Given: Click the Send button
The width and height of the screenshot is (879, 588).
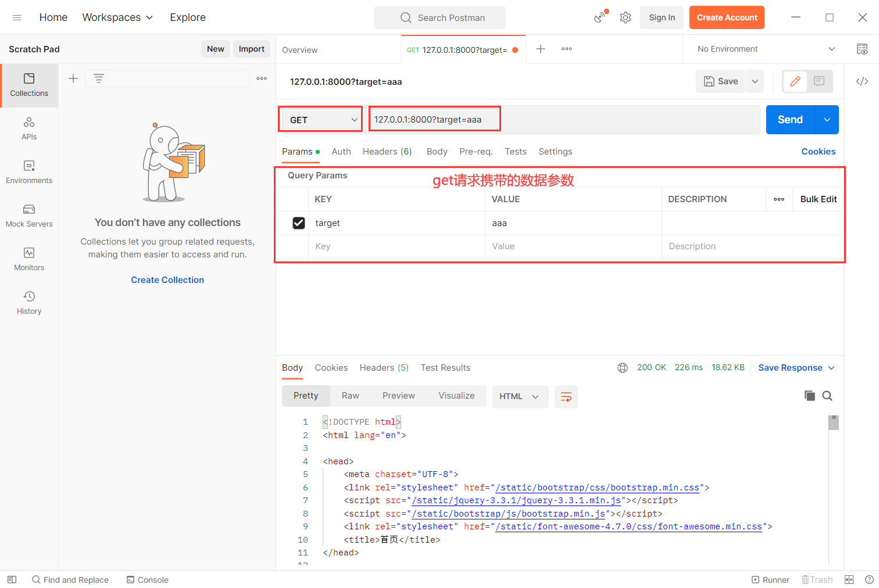Looking at the screenshot, I should [x=791, y=120].
